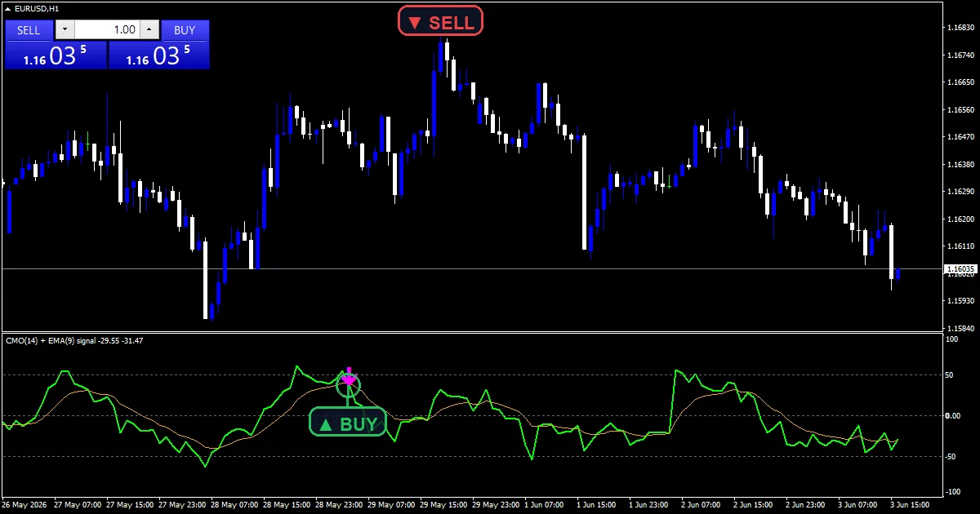Viewport: 980px width, 514px height.
Task: Click the blue BUY button
Action: pos(185,30)
